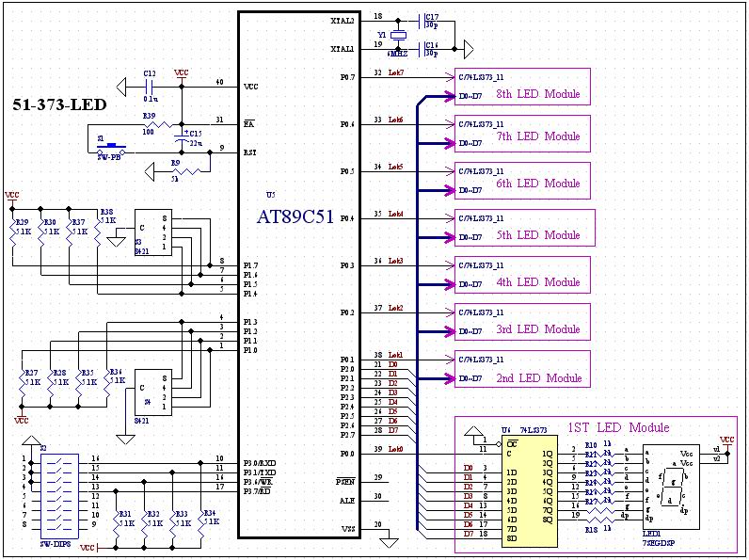Viewport: 749px width, 560px height.
Task: Click the PSEN pin label
Action: 345,482
